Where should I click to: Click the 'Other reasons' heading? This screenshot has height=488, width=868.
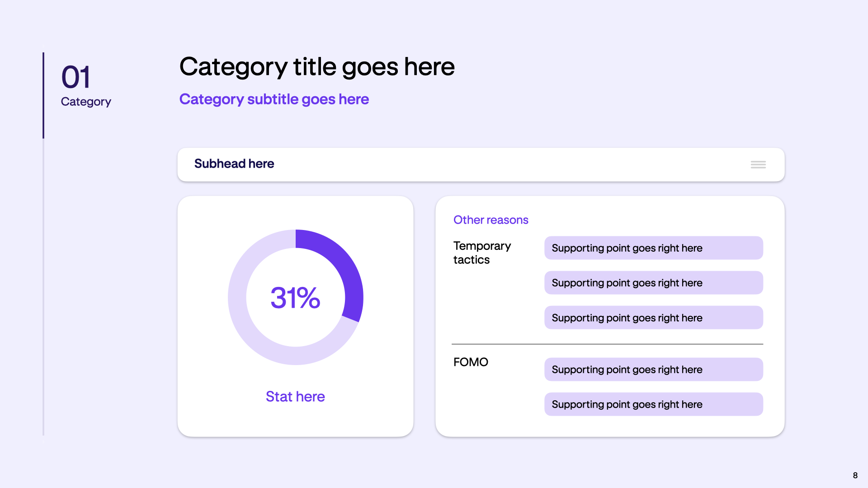[x=491, y=220]
